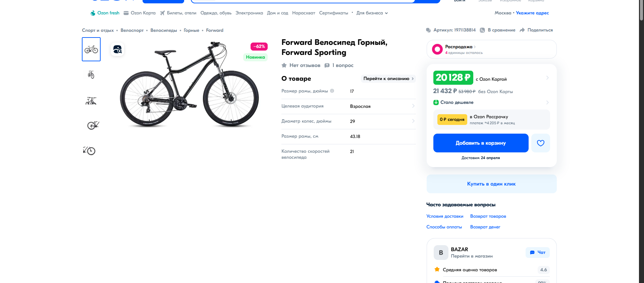Add bike to favorites with heart icon

pyautogui.click(x=540, y=143)
